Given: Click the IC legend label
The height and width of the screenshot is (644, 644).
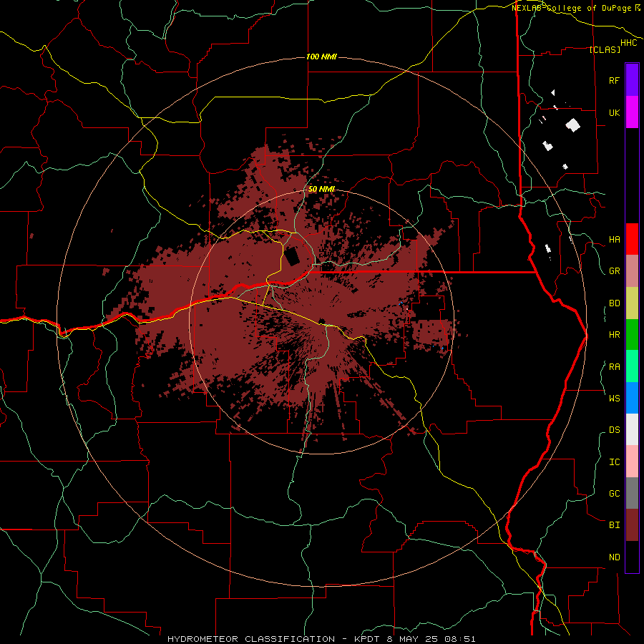Looking at the screenshot, I should click(x=614, y=462).
